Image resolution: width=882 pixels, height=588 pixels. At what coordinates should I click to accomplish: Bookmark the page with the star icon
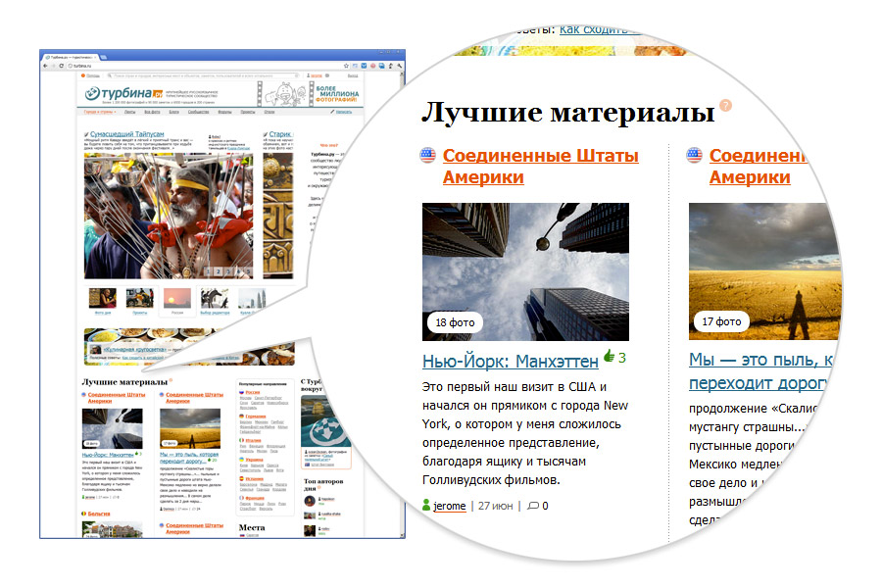tap(347, 66)
